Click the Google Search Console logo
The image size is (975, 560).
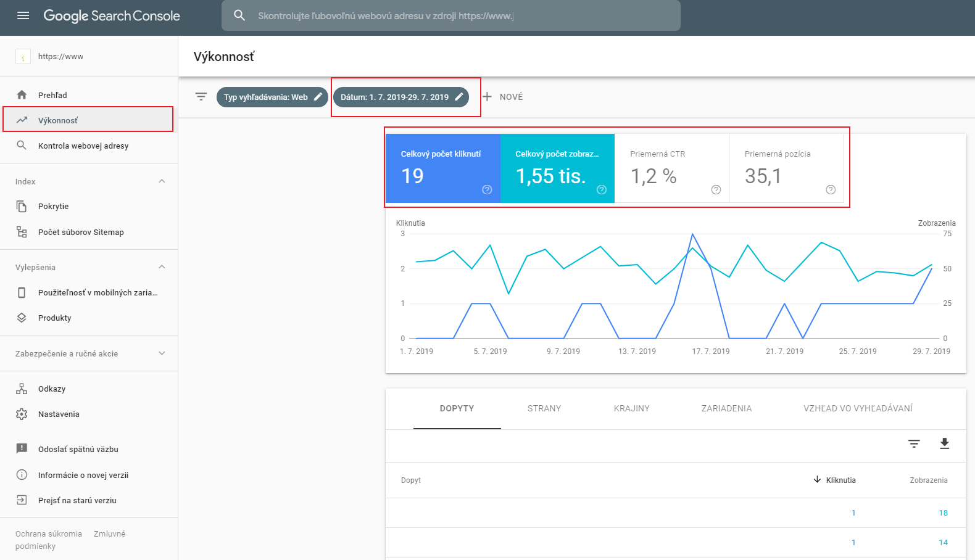pos(112,16)
